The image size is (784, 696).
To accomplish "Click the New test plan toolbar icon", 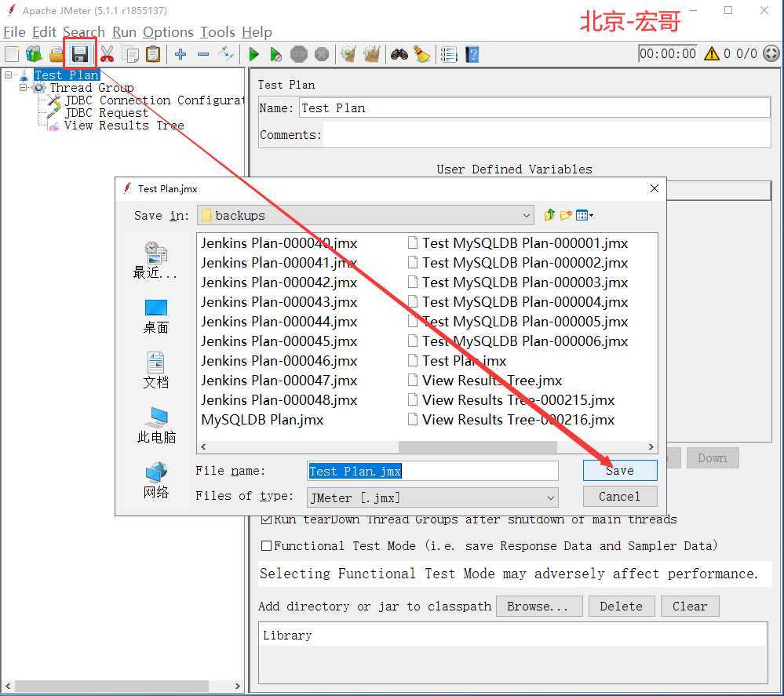I will click(12, 54).
